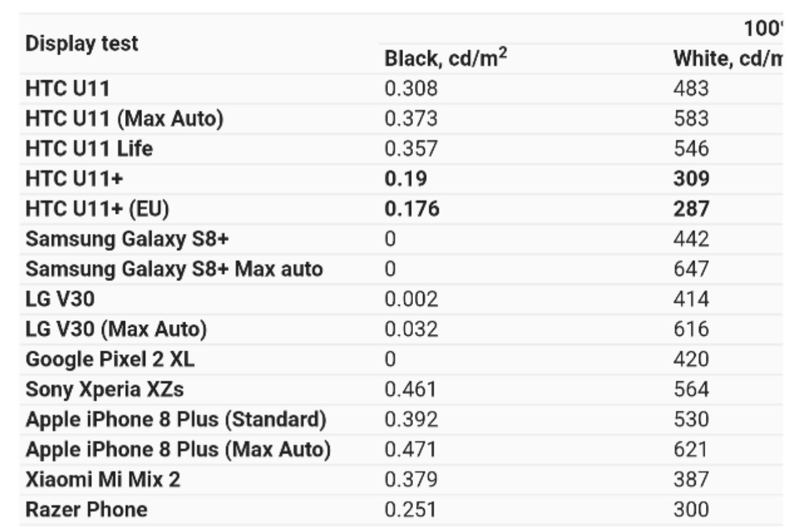Click the 647 white brightness value
The height and width of the screenshot is (532, 801).
[x=691, y=269]
